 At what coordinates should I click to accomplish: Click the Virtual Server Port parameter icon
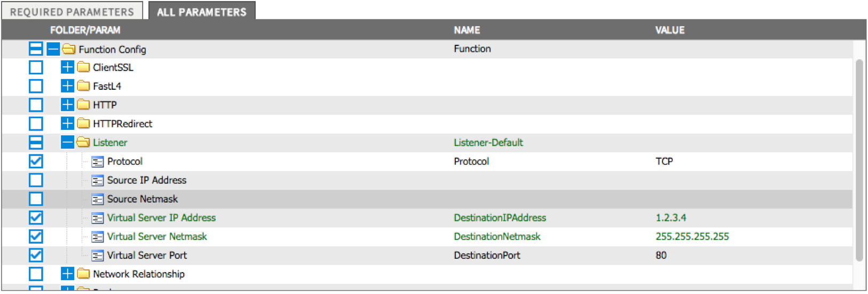(97, 256)
